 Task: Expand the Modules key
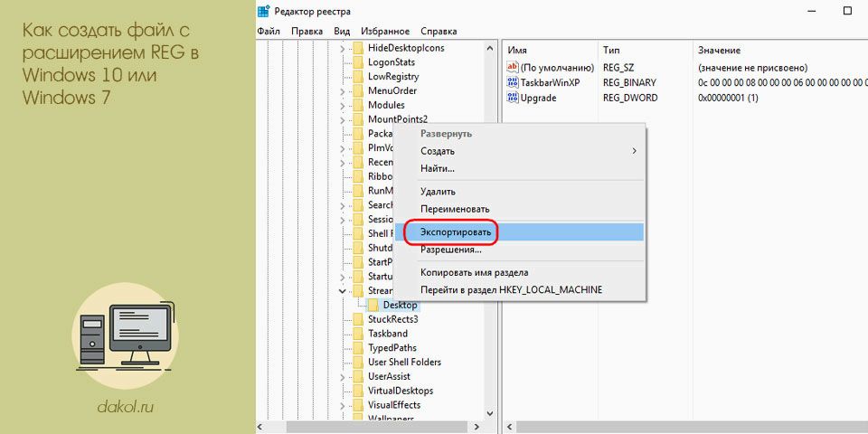coord(343,105)
